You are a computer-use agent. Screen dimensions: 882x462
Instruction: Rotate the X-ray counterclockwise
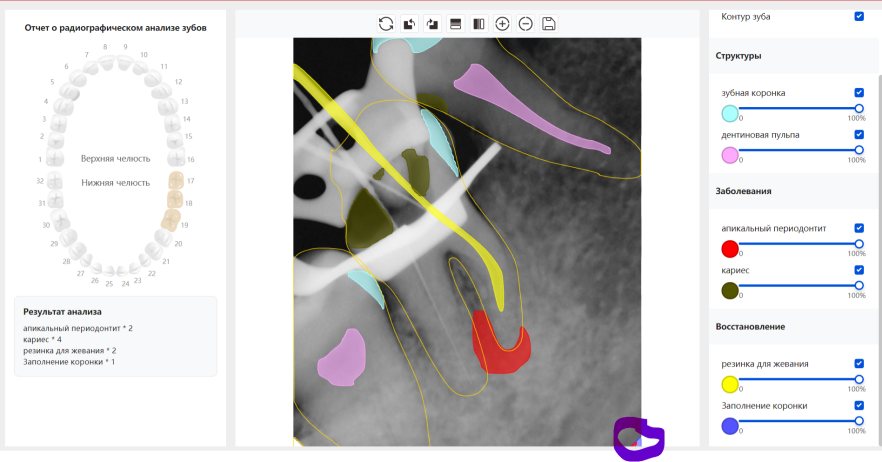pyautogui.click(x=409, y=23)
